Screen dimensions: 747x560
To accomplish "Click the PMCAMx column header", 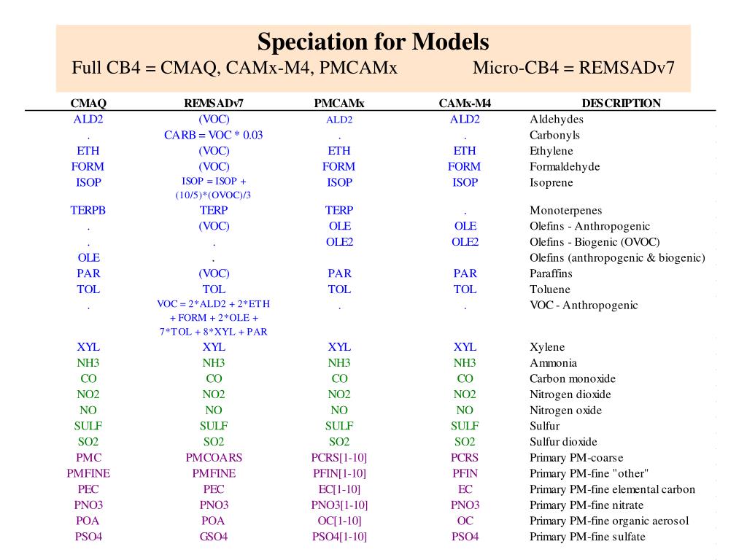I will (338, 104).
